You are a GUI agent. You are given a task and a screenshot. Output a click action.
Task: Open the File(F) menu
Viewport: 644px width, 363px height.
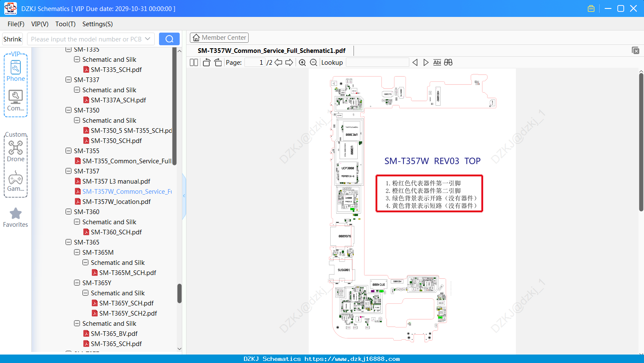pos(16,24)
